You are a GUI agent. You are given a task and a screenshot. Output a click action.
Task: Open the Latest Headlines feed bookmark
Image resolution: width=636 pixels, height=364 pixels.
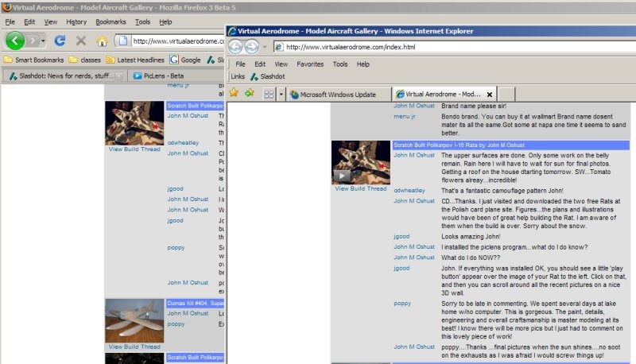(135, 60)
